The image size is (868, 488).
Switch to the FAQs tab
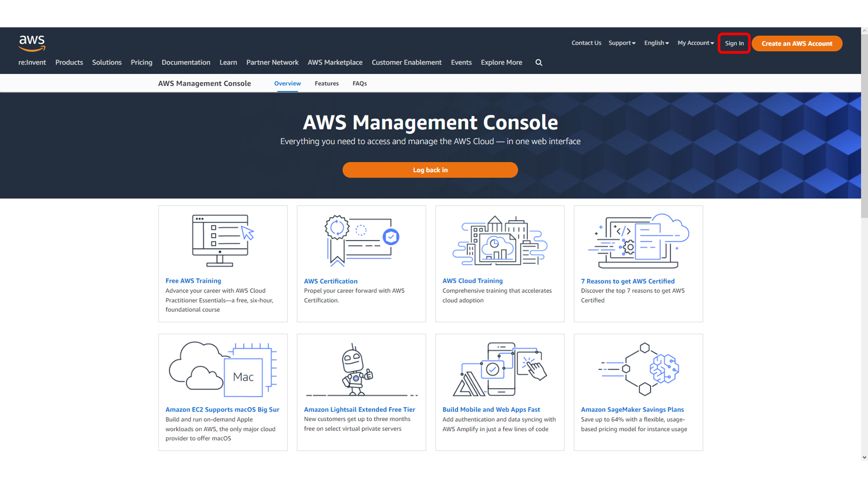[360, 84]
